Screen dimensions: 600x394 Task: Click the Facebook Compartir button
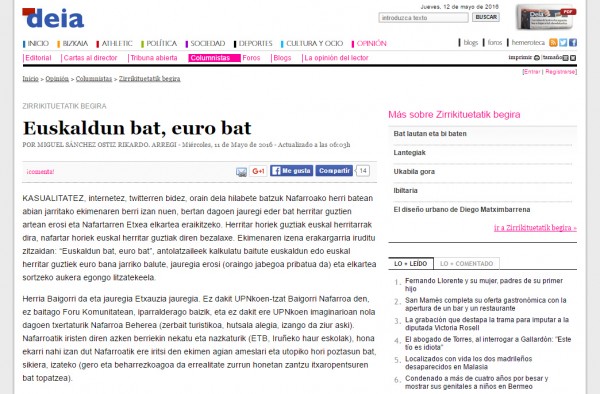pyautogui.click(x=334, y=171)
